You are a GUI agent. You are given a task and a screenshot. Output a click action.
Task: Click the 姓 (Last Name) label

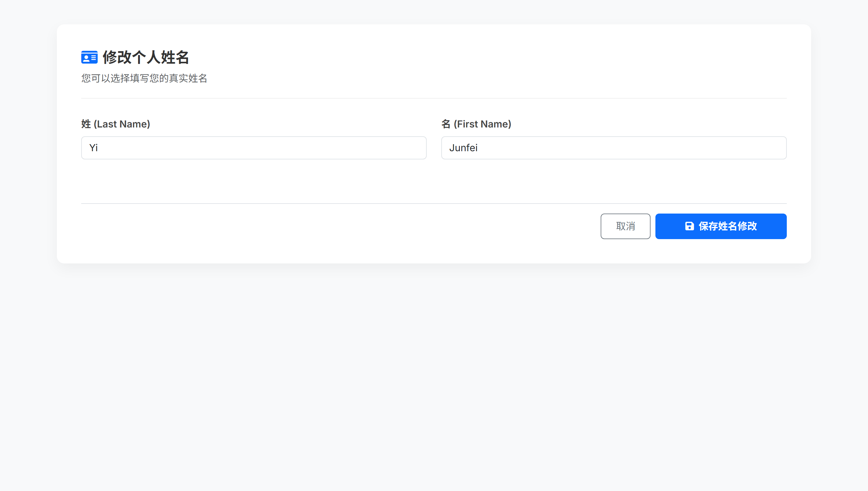coord(116,124)
